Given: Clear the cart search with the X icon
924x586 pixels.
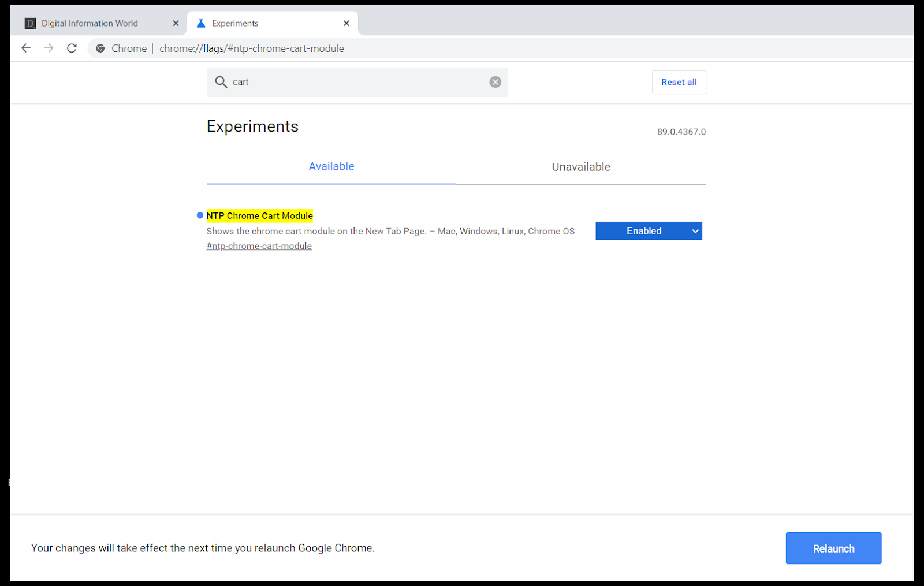Looking at the screenshot, I should 495,81.
